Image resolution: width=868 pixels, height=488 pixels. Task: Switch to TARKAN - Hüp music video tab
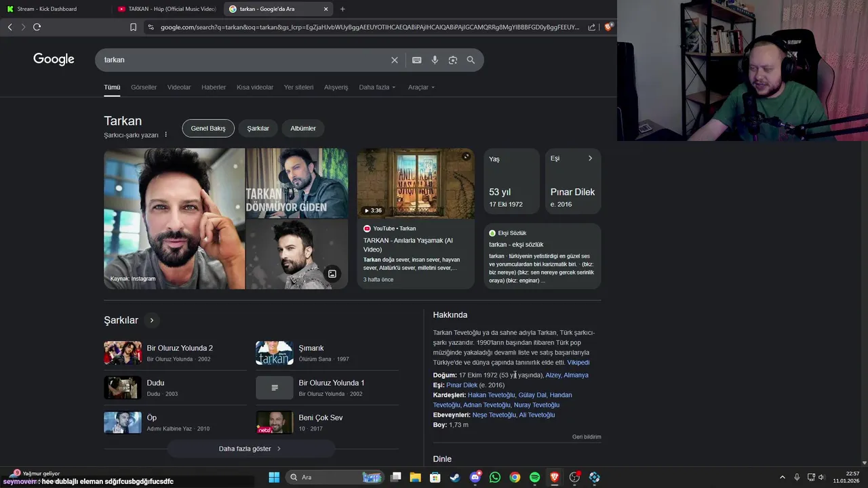click(167, 9)
